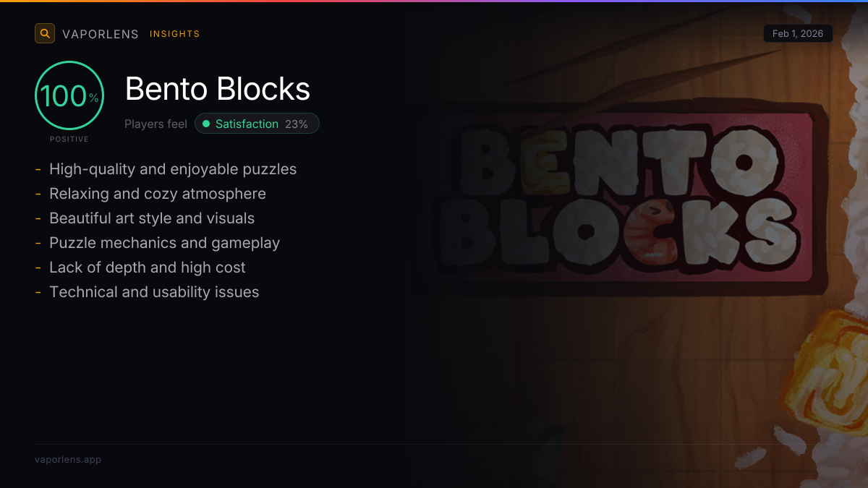The height and width of the screenshot is (488, 868).
Task: Click the 100% positive score circle
Action: point(69,96)
